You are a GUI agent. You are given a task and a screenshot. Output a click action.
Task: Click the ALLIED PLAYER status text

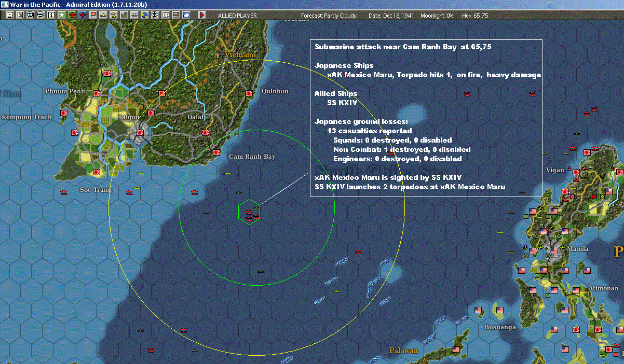pyautogui.click(x=237, y=16)
